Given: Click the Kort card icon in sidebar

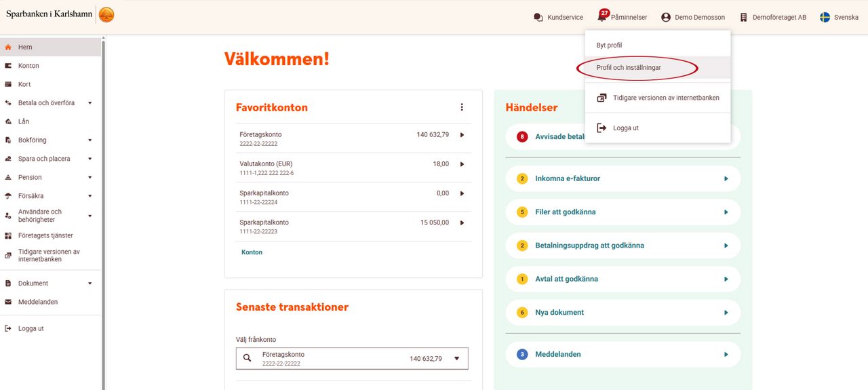Looking at the screenshot, I should (x=8, y=85).
